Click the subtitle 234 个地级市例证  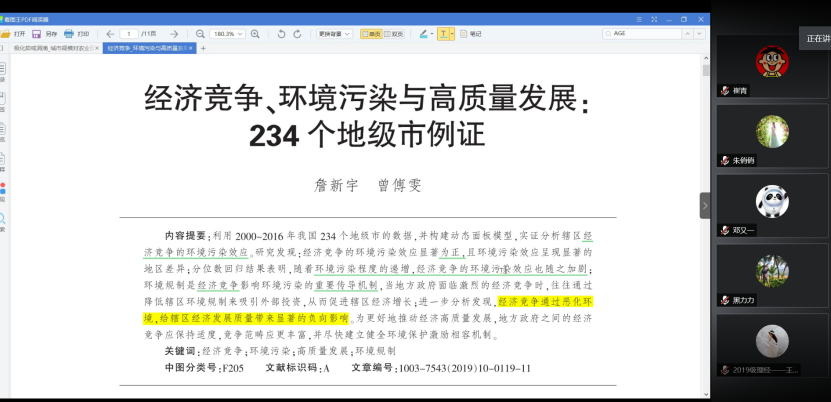click(367, 136)
